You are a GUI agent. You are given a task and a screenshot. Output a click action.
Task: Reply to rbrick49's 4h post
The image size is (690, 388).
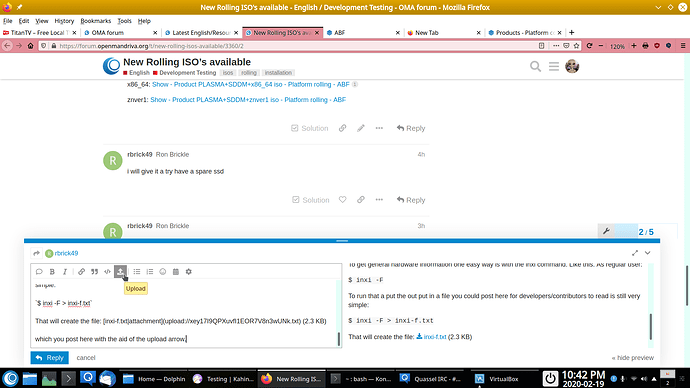point(411,200)
